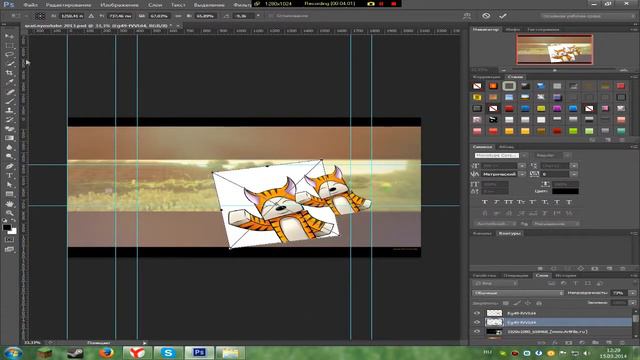Toggle lock all in Layers panel
The height and width of the screenshot is (360, 640).
coord(539,303)
